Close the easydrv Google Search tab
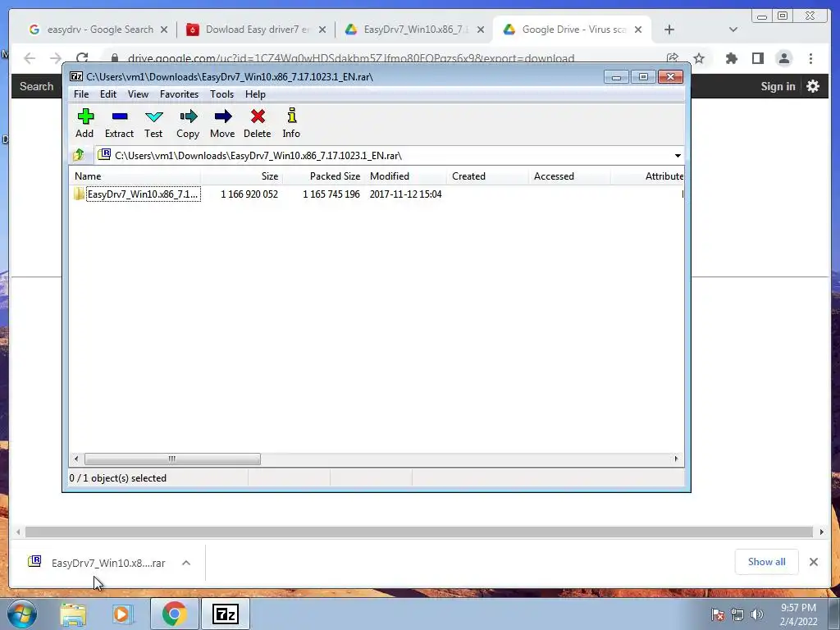Image resolution: width=840 pixels, height=630 pixels. pos(164,30)
